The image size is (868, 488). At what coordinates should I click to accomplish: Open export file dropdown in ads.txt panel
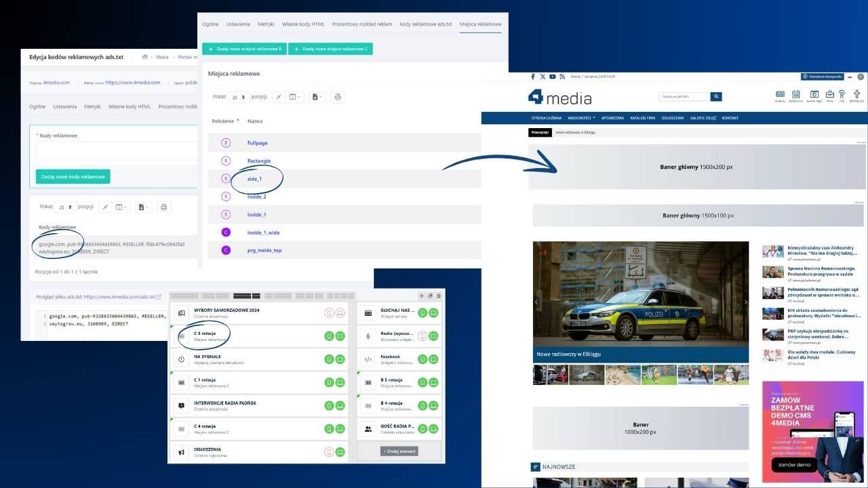tap(143, 207)
